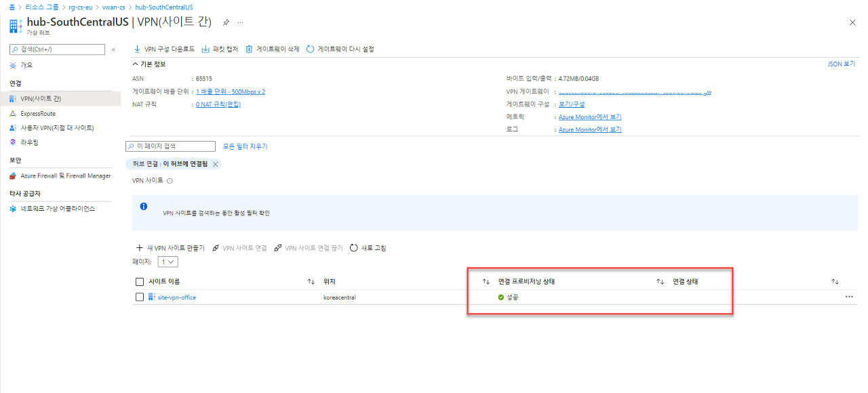Click 1 배율 단위 - 500Mbps x 2 link
The width and height of the screenshot is (868, 393).
coord(231,91)
